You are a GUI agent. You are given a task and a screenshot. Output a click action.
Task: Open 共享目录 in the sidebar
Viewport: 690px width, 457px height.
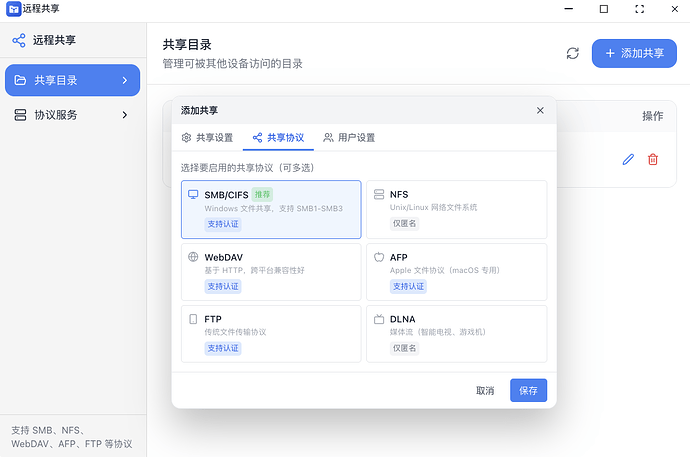click(x=73, y=80)
